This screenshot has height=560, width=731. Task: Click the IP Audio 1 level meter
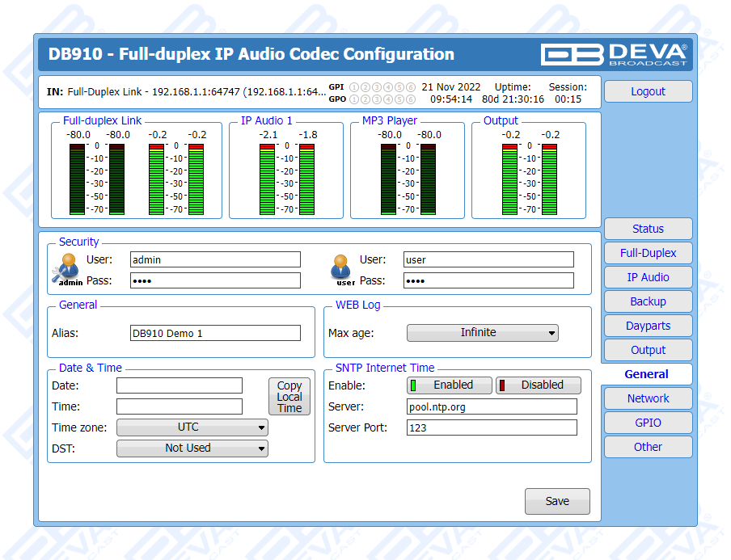[x=286, y=178]
